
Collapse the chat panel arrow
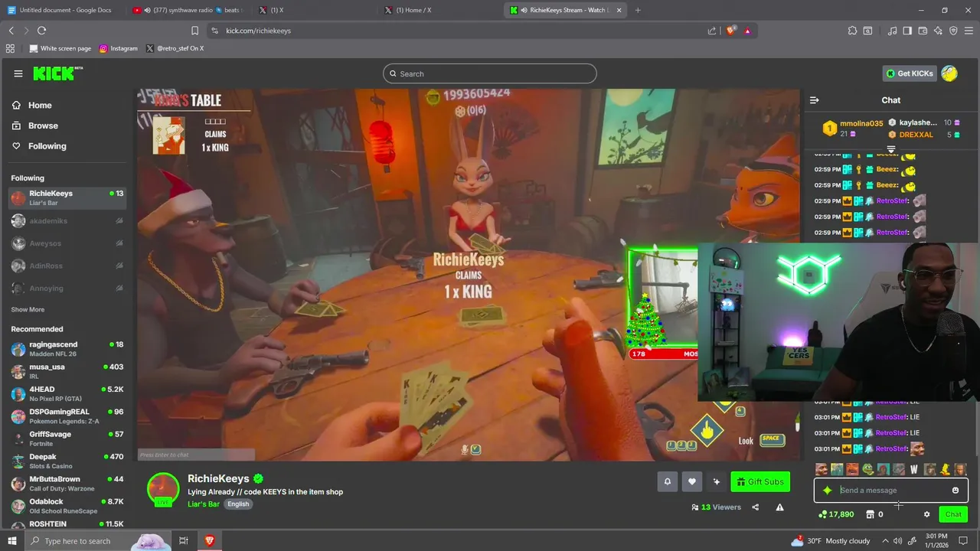(814, 100)
